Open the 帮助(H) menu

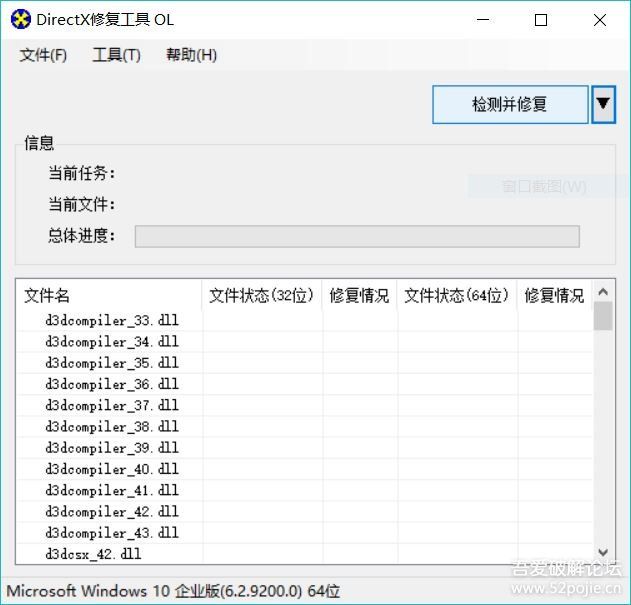click(x=192, y=55)
